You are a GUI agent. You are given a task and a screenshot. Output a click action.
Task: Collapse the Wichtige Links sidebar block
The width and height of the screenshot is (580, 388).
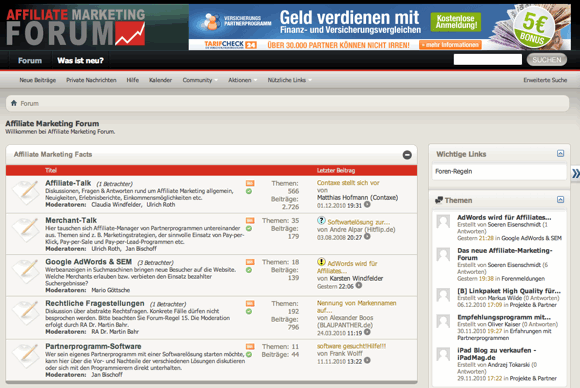(560, 153)
